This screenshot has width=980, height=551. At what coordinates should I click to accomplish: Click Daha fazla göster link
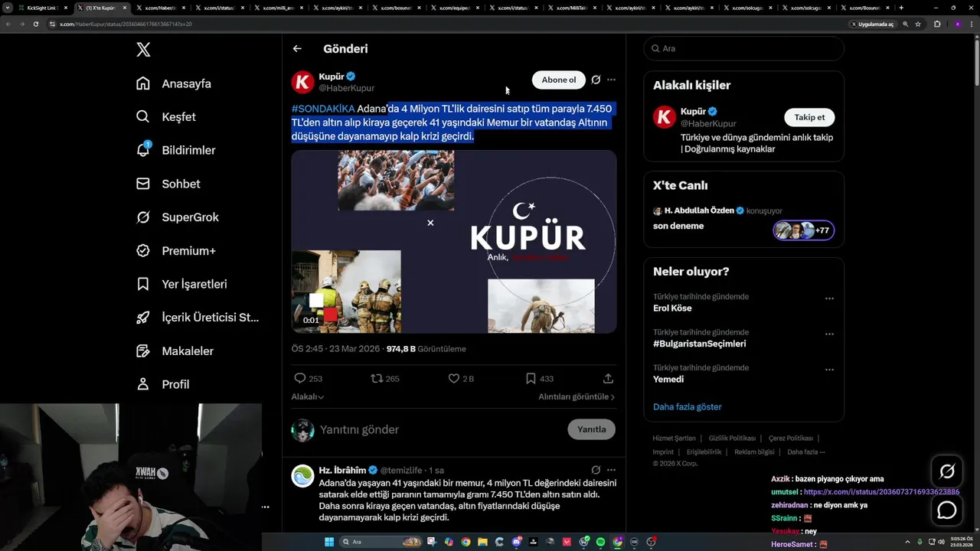687,407
